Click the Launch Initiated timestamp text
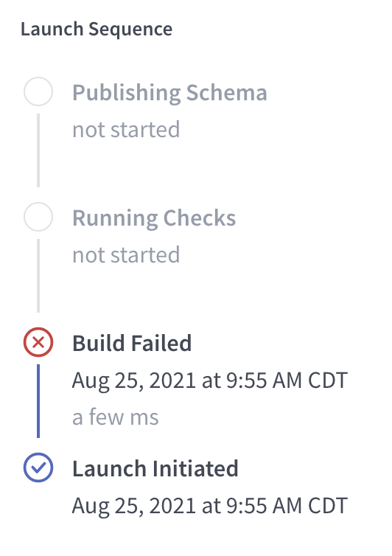 (x=210, y=507)
